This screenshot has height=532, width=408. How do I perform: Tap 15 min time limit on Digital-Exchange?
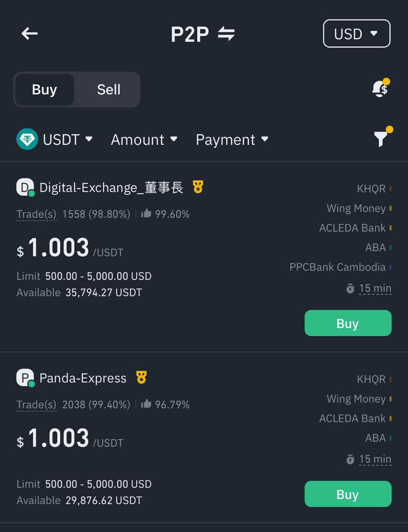(374, 288)
